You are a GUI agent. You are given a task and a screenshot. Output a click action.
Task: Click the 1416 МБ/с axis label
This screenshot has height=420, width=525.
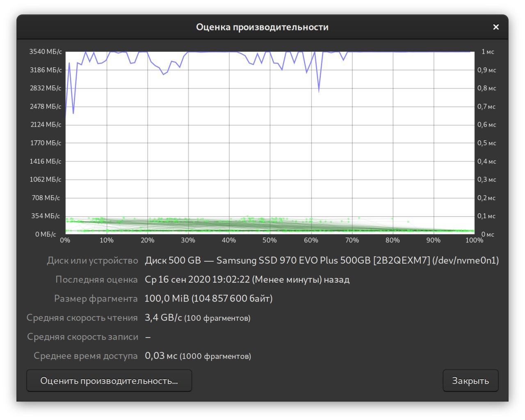point(46,161)
